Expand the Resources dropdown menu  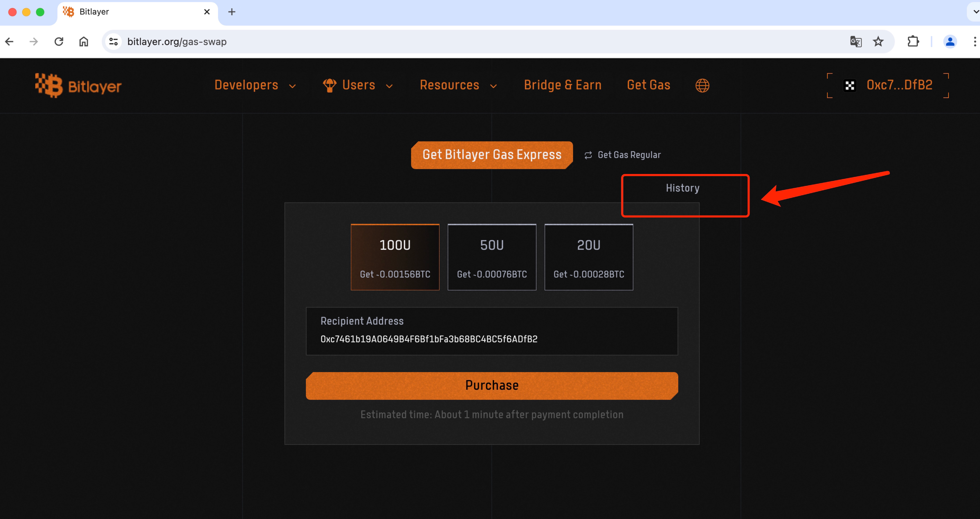[x=458, y=85]
